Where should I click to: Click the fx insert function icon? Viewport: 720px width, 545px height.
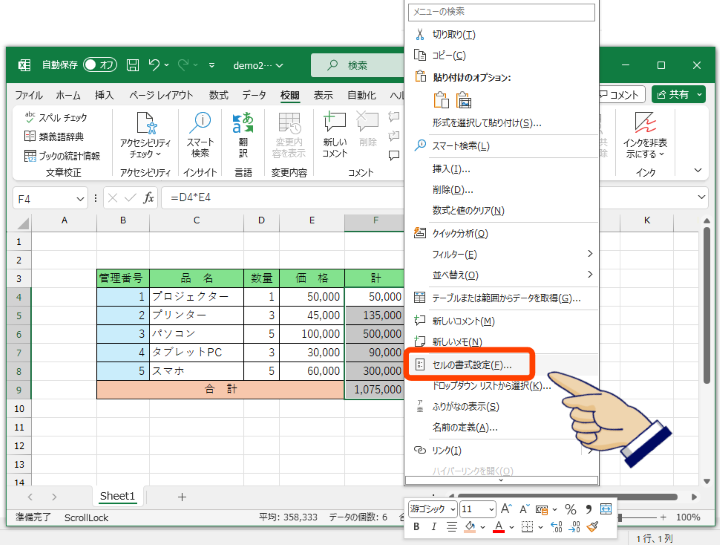coord(148,198)
